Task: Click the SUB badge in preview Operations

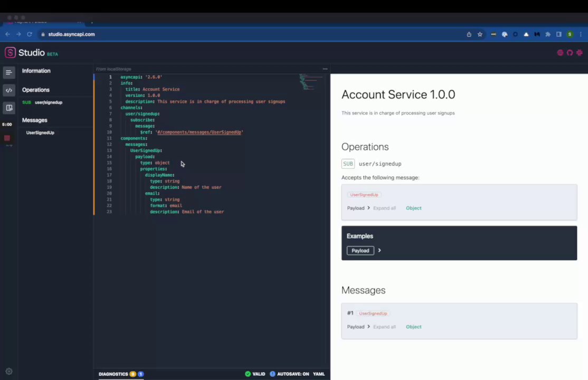Action: [348, 164]
